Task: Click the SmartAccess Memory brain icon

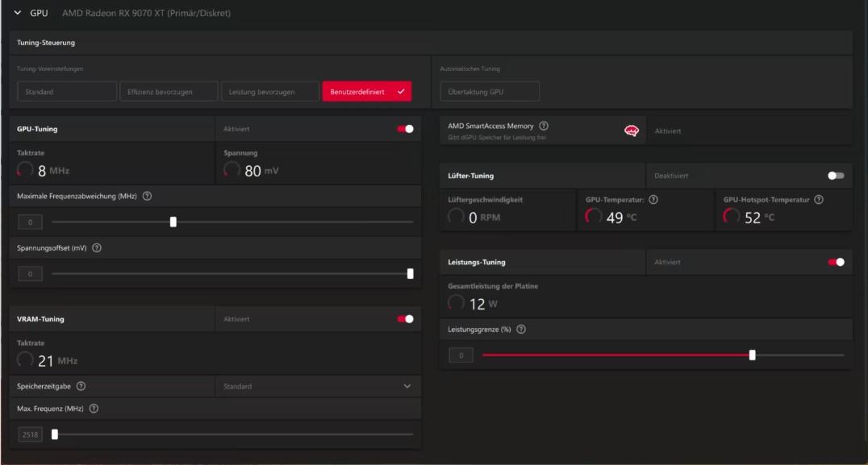Action: click(632, 131)
